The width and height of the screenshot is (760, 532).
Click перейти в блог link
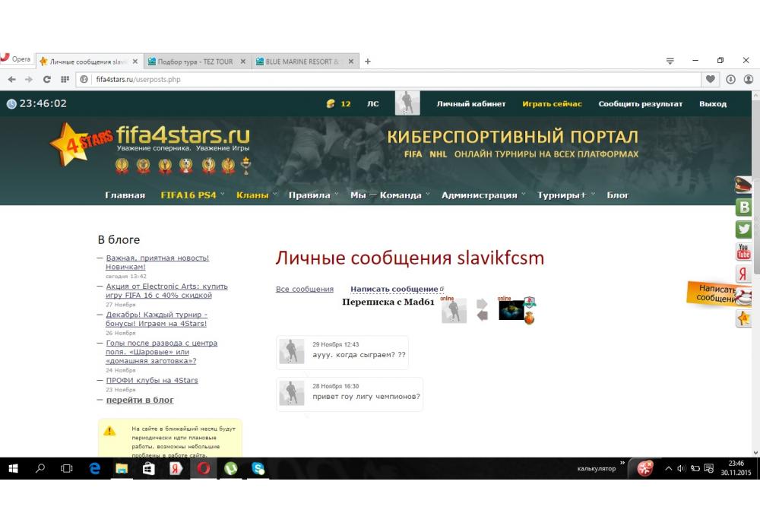pyautogui.click(x=140, y=400)
